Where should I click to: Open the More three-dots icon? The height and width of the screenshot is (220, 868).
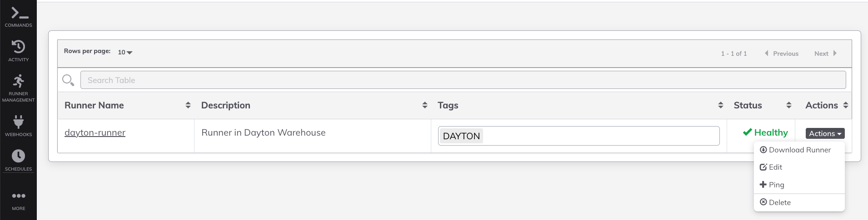(19, 196)
